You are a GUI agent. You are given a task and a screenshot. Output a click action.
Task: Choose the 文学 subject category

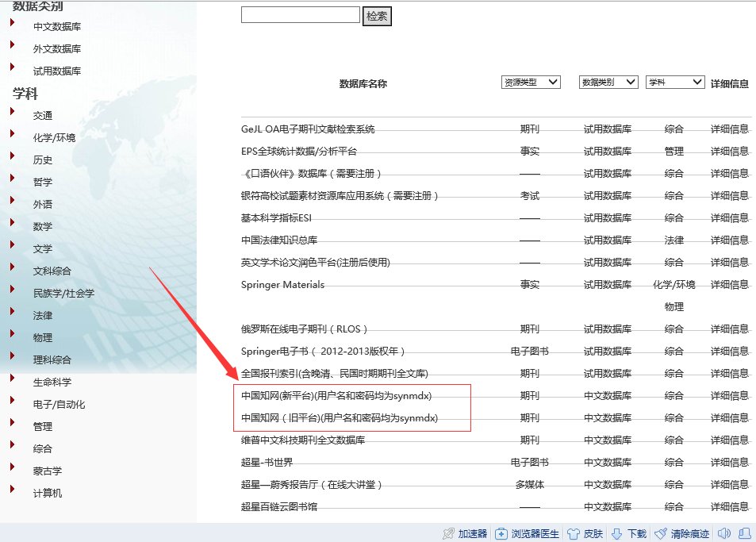[42, 249]
